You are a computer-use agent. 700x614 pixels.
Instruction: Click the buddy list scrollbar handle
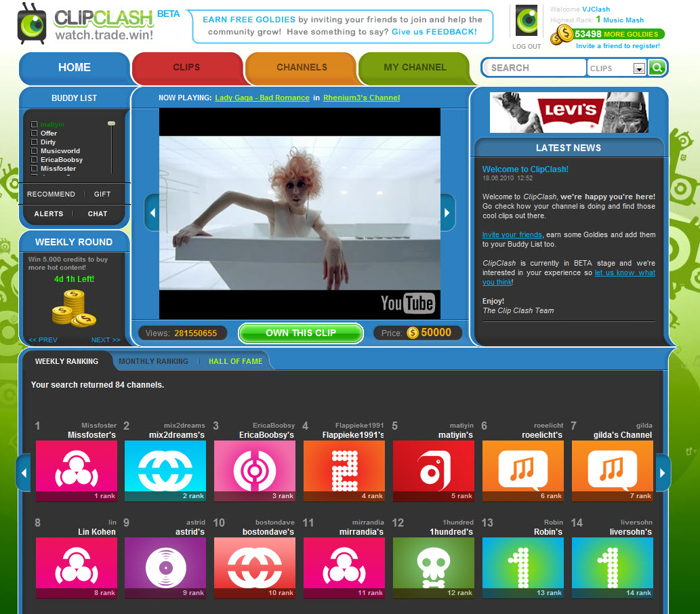[112, 124]
